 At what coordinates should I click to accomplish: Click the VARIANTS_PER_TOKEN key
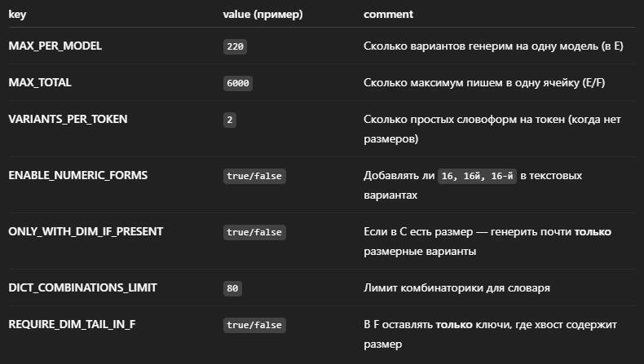68,119
